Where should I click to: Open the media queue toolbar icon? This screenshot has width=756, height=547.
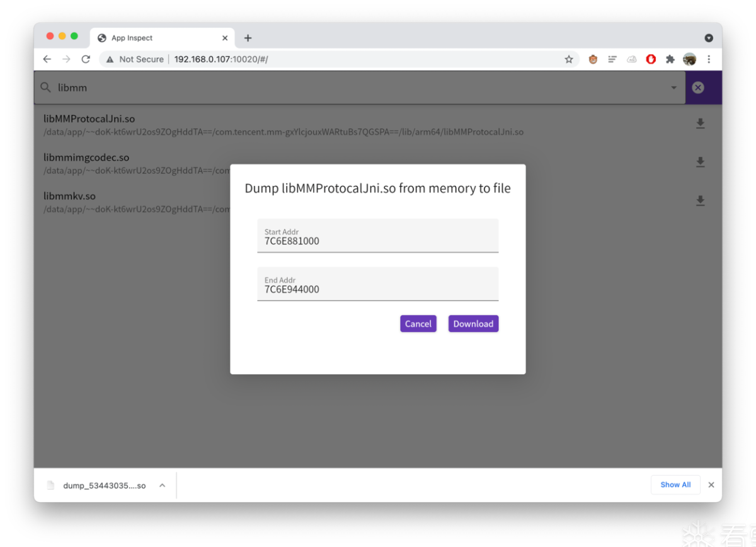(x=612, y=59)
